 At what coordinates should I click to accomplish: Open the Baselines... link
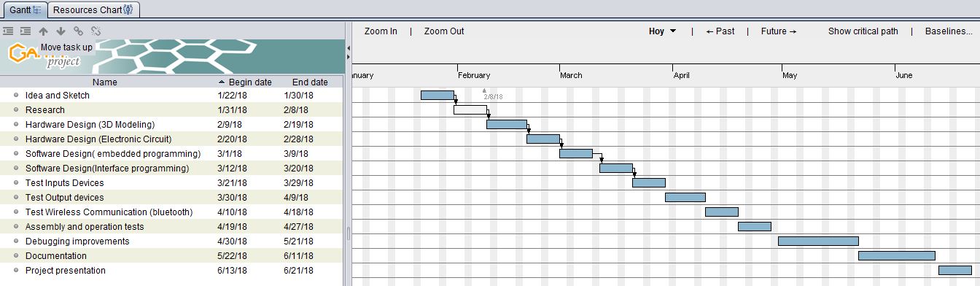pos(949,31)
